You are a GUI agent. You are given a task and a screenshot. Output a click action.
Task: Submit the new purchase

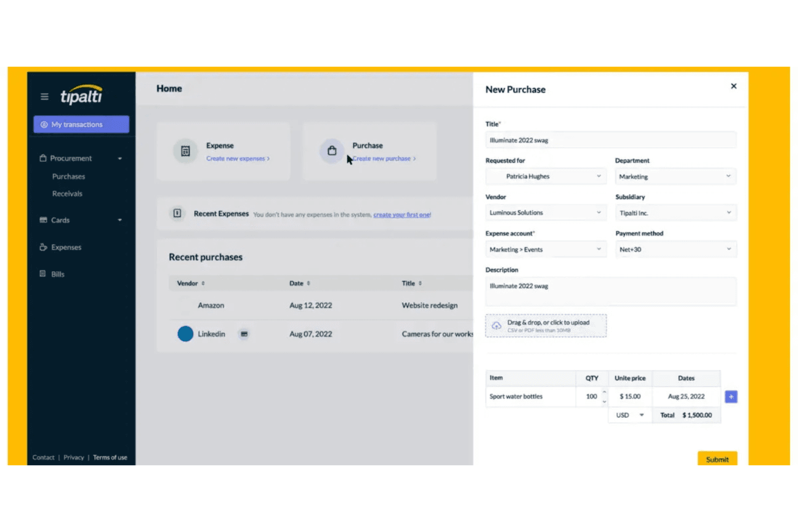click(717, 459)
